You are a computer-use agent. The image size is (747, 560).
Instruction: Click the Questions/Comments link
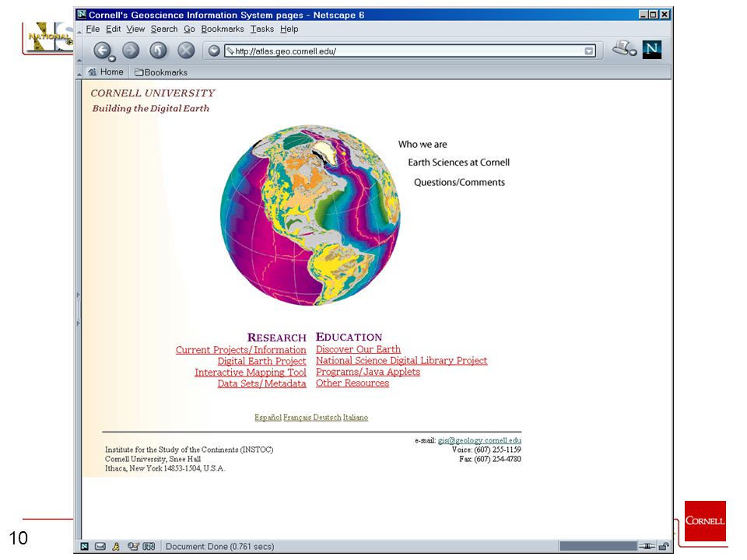[459, 182]
